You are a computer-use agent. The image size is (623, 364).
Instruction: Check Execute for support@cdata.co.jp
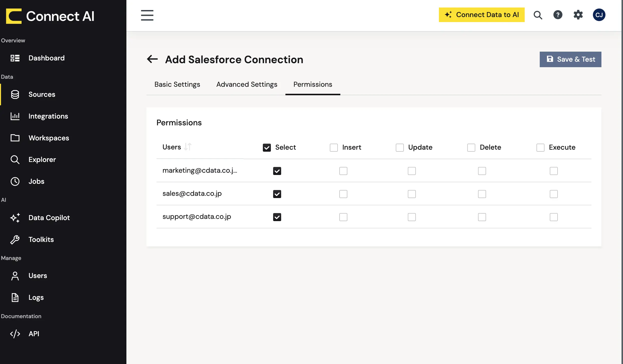[x=554, y=217]
